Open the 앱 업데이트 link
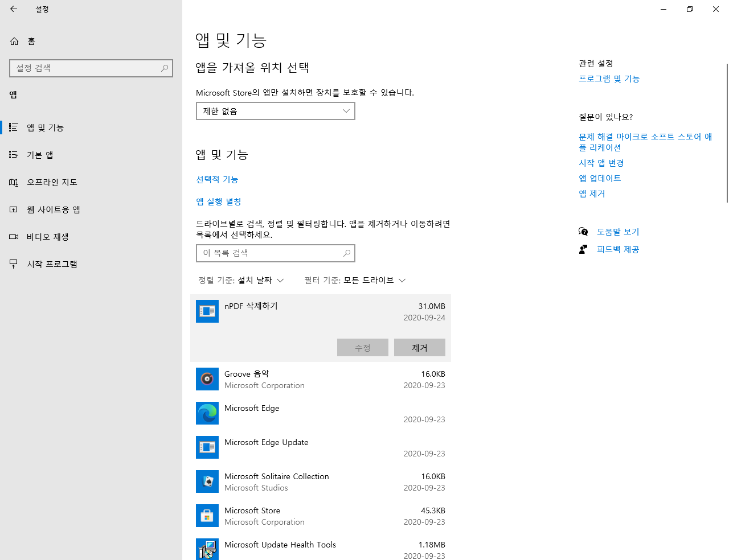Viewport: 729px width, 560px height. click(600, 178)
